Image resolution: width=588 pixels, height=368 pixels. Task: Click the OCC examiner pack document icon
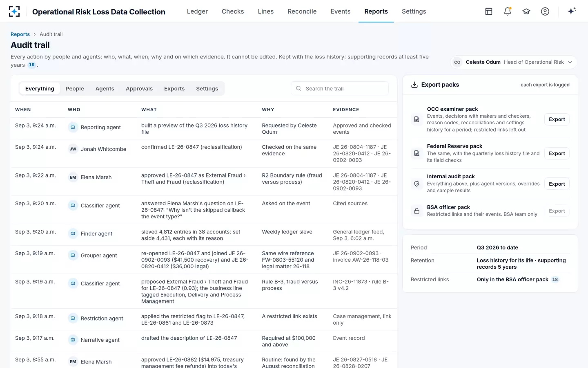tap(416, 119)
